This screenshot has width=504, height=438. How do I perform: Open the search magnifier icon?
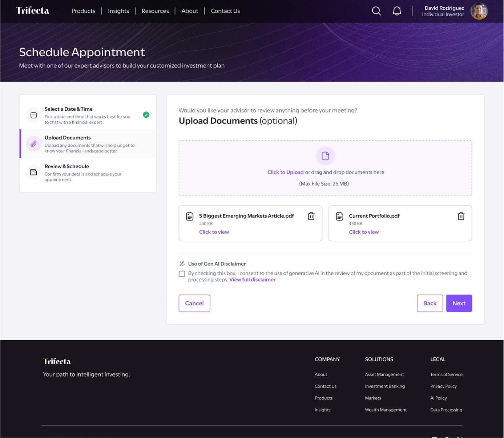pyautogui.click(x=376, y=11)
